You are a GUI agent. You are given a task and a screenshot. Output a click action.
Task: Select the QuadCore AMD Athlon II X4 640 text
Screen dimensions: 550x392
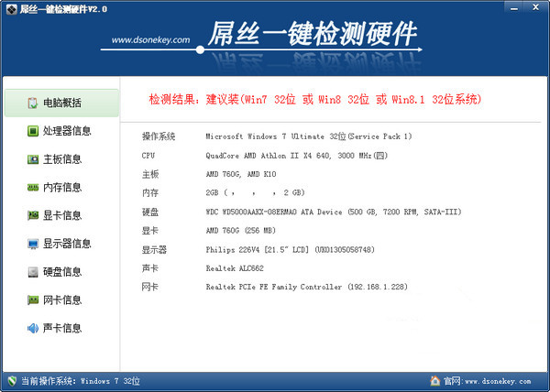296,156
